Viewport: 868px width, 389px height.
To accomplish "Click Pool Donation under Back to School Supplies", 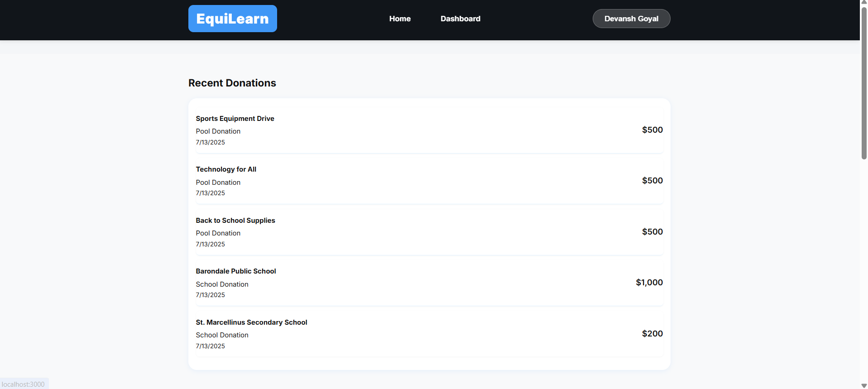I will [218, 233].
